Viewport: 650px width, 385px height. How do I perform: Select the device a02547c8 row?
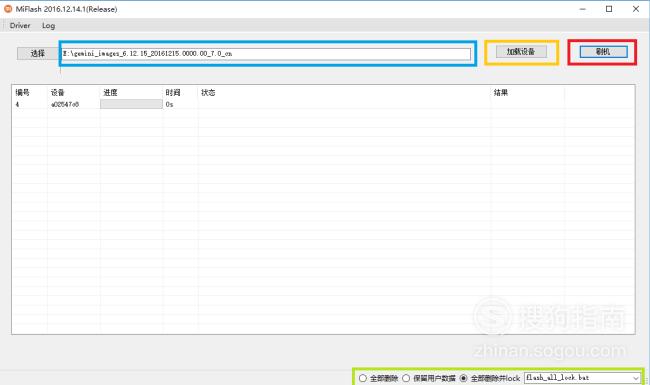[x=323, y=104]
